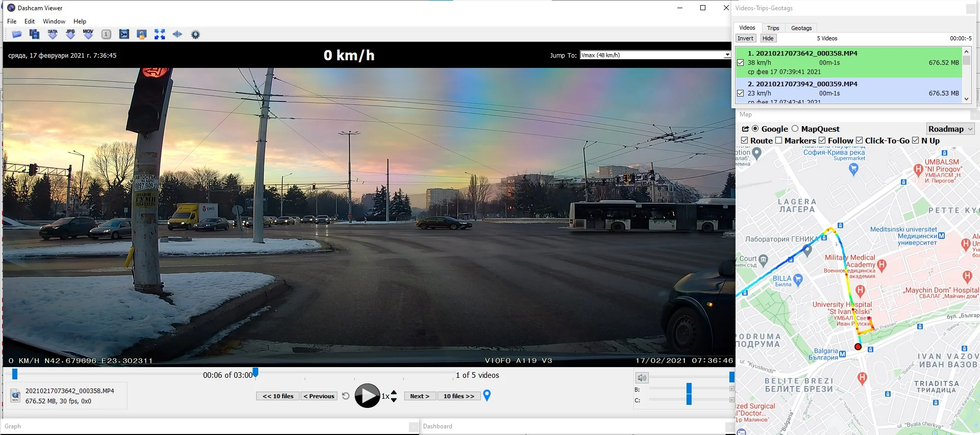Click the blue geotag pin icon
The image size is (980, 435).
point(487,395)
